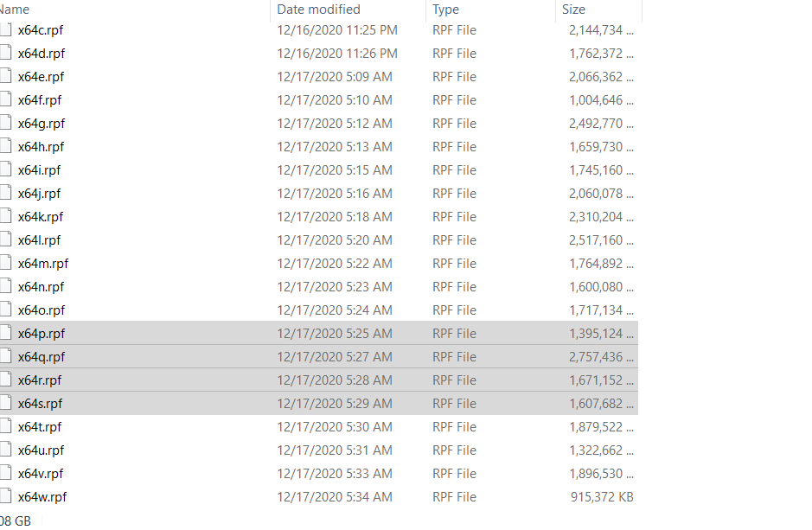Select the x64j.rpf file icon
The width and height of the screenshot is (812, 530).
click(x=4, y=194)
